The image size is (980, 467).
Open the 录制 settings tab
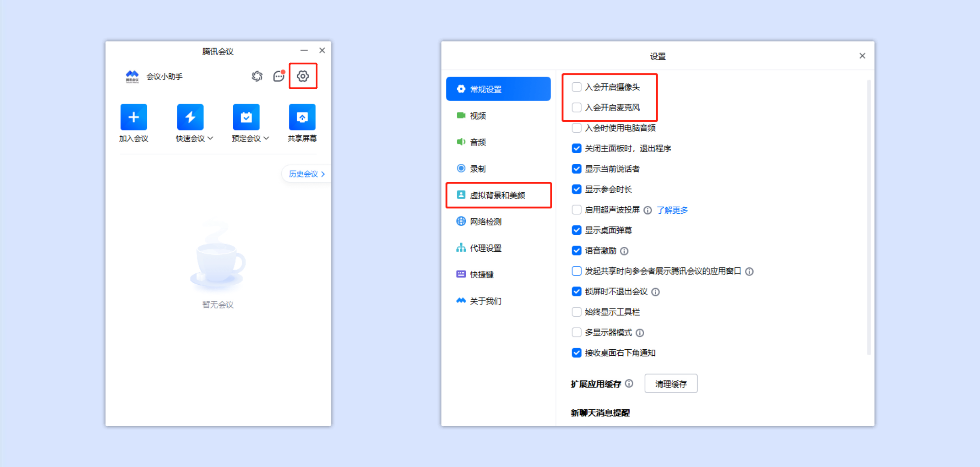tap(498, 169)
